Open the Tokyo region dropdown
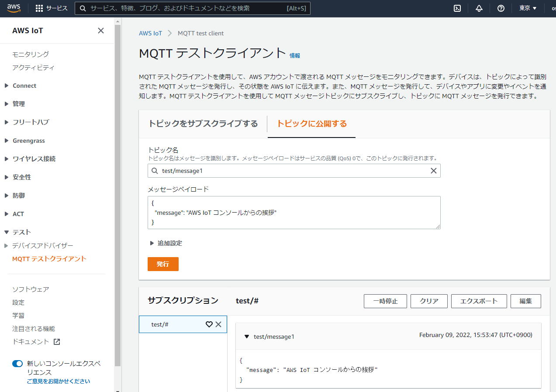This screenshot has height=392, width=556. (x=528, y=8)
